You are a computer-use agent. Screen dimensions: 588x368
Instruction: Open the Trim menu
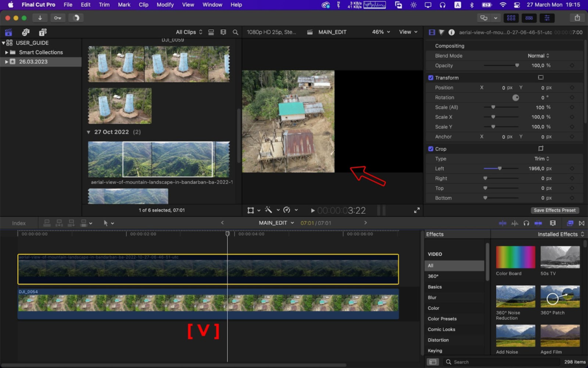tap(104, 5)
